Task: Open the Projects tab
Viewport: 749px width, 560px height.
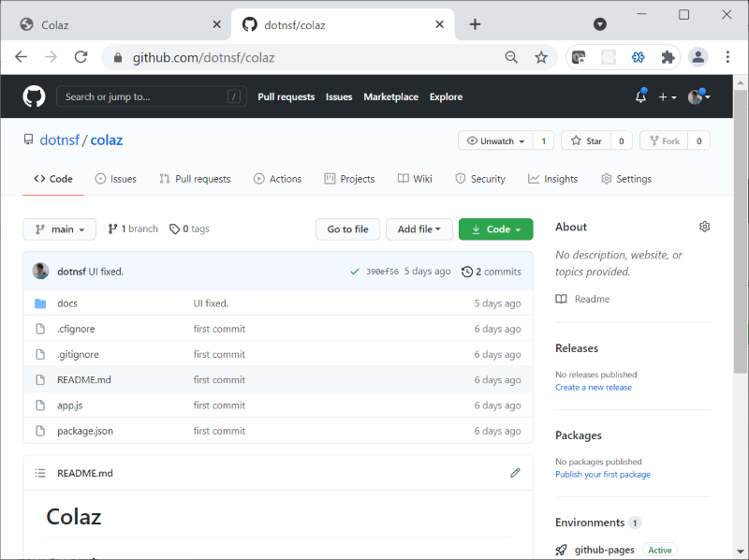Action: click(349, 179)
